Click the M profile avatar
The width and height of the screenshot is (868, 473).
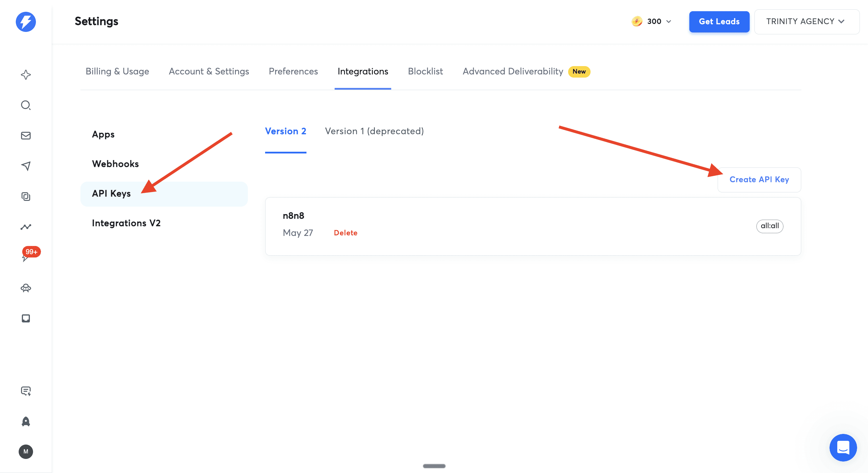coord(26,451)
